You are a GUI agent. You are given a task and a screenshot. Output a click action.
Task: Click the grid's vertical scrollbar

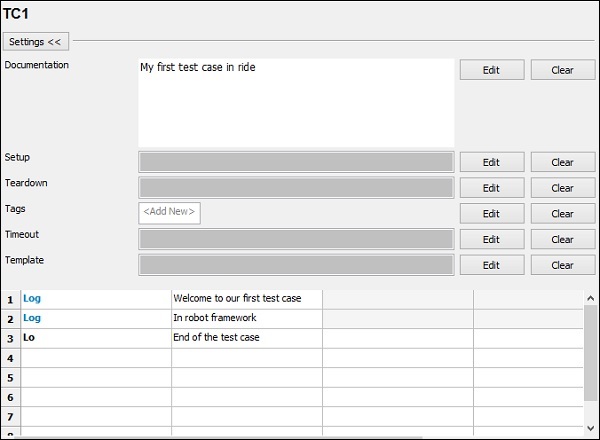[591, 360]
